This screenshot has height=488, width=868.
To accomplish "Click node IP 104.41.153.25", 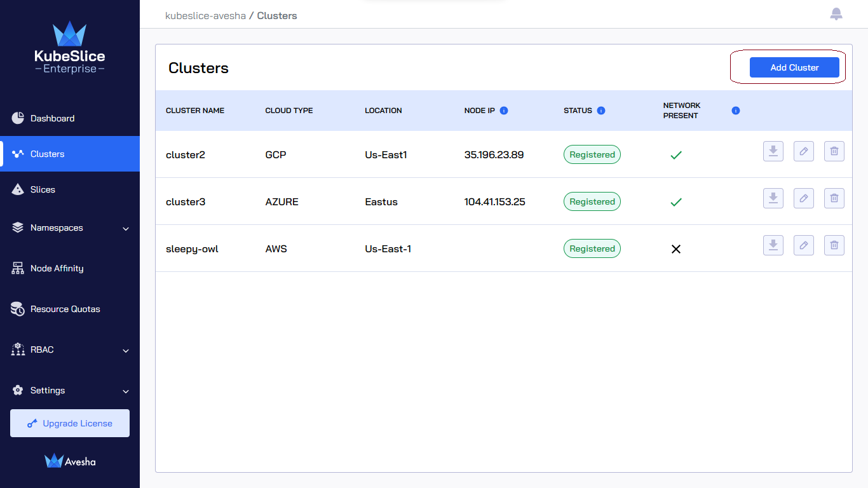I will click(x=495, y=201).
